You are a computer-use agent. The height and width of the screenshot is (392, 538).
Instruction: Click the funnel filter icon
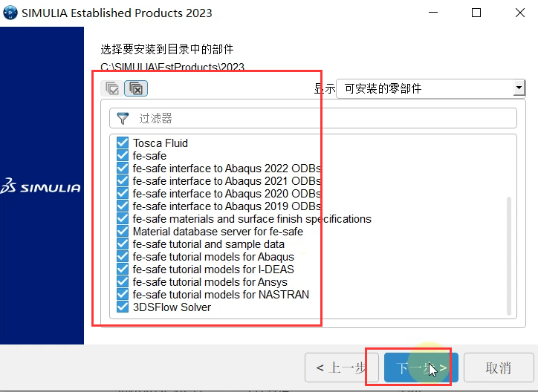(123, 119)
